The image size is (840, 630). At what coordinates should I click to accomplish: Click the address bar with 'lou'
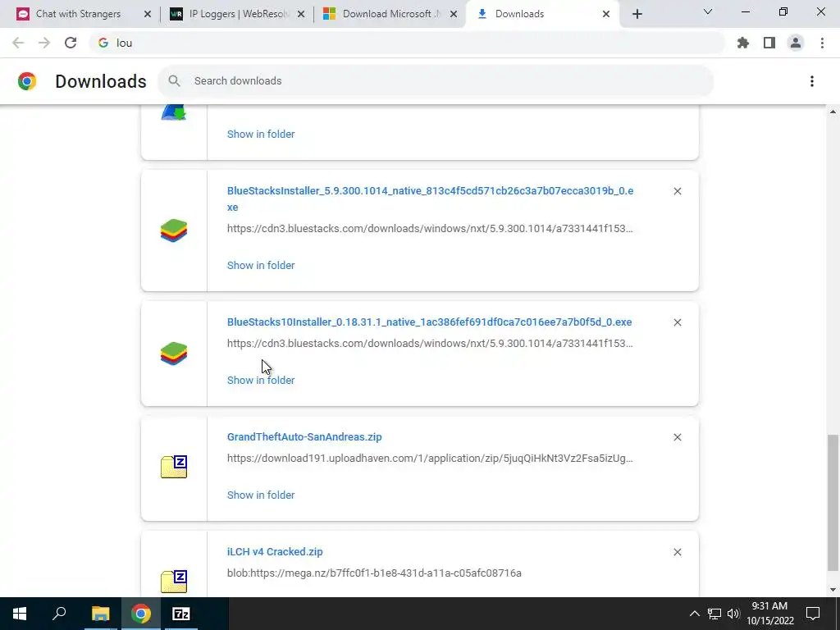click(407, 43)
